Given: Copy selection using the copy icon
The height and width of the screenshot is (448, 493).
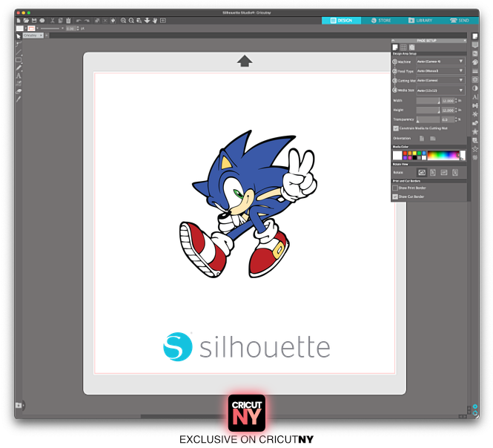Looking at the screenshot, I should [x=60, y=21].
